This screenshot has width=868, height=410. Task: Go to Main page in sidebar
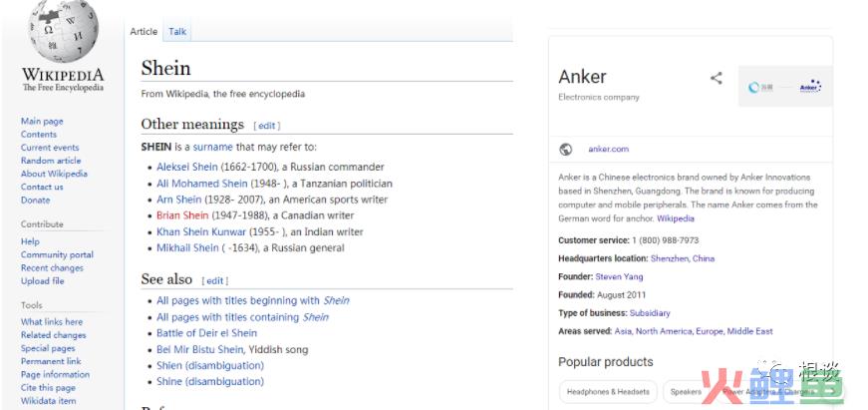click(42, 122)
